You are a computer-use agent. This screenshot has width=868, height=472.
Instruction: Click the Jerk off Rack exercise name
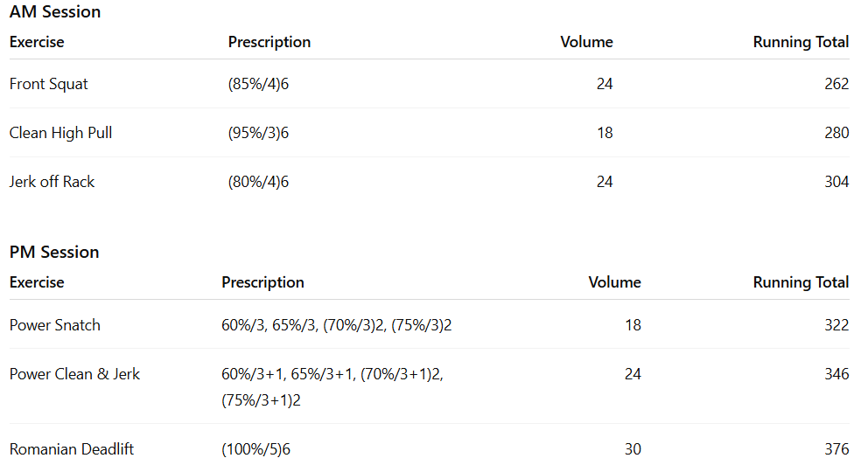(x=52, y=182)
